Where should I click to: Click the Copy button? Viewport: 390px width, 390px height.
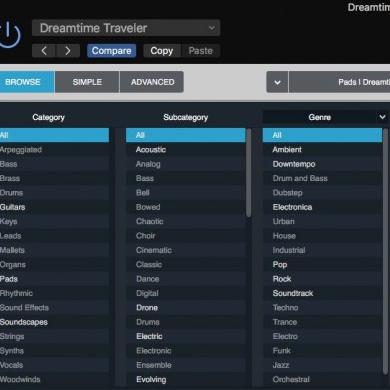tap(162, 51)
